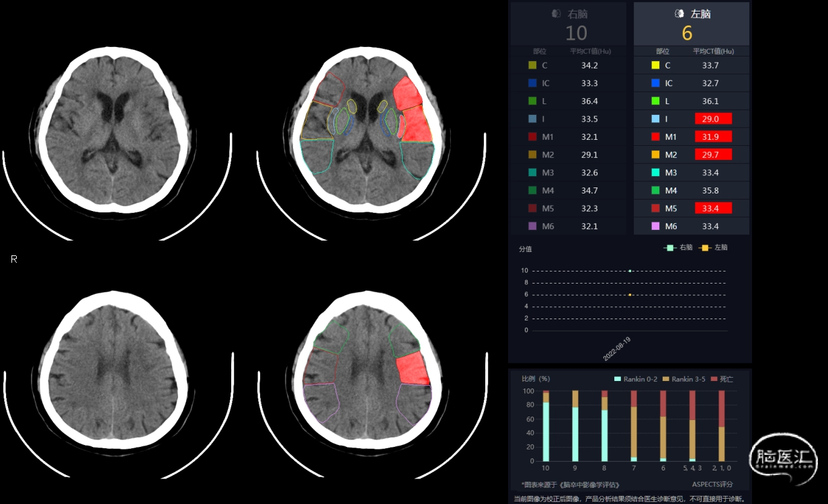
Task: Toggle Rankin 3-5 legend in bar chart
Action: click(684, 380)
